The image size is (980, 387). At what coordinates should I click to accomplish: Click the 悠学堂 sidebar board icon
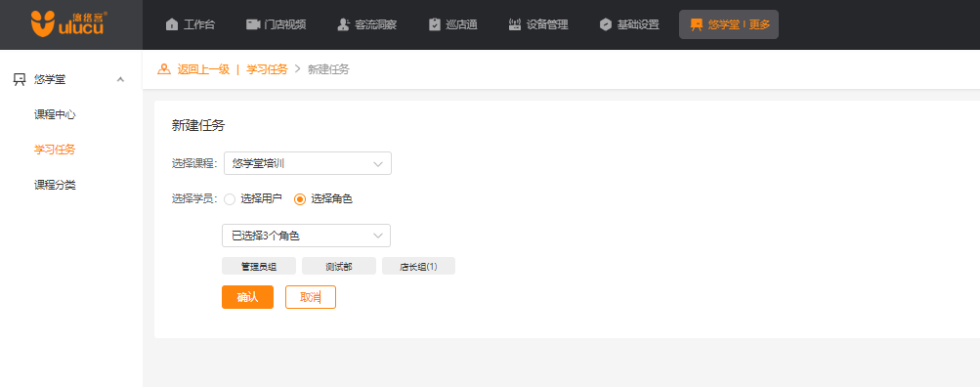20,79
